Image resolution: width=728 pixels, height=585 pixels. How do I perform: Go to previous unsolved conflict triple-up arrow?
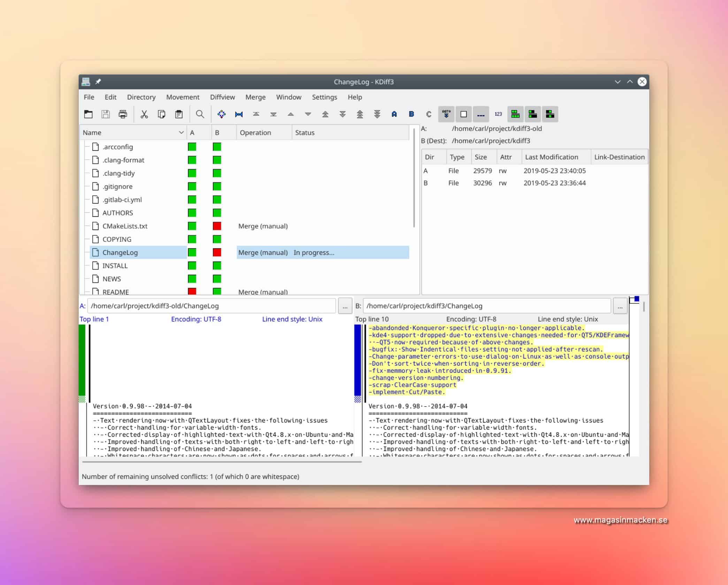(x=360, y=114)
